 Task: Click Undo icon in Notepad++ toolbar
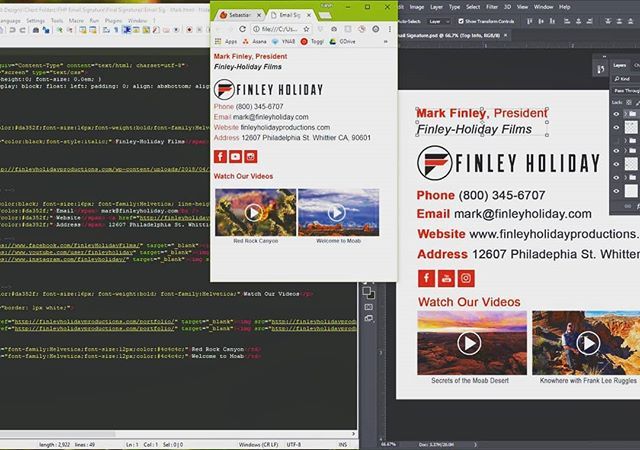point(13,30)
